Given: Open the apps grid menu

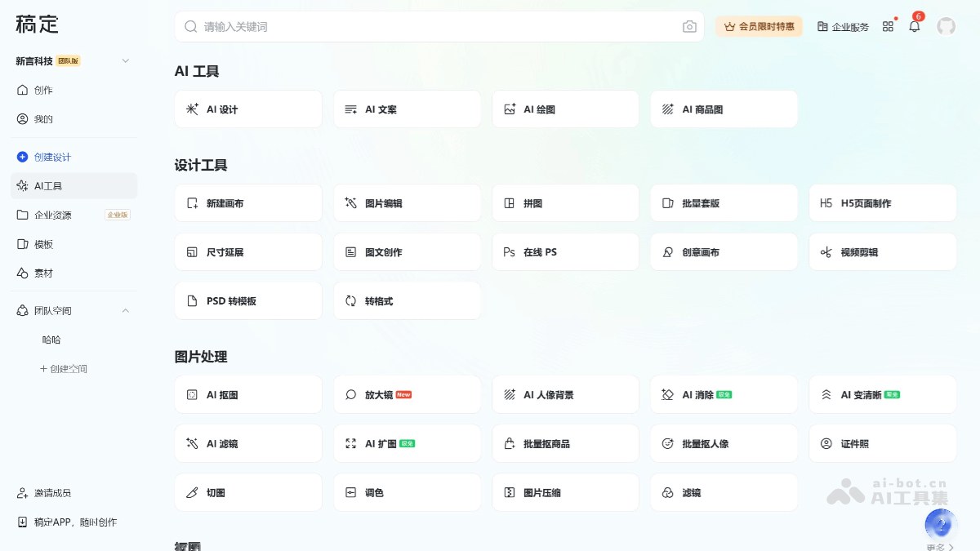Looking at the screenshot, I should (x=888, y=26).
